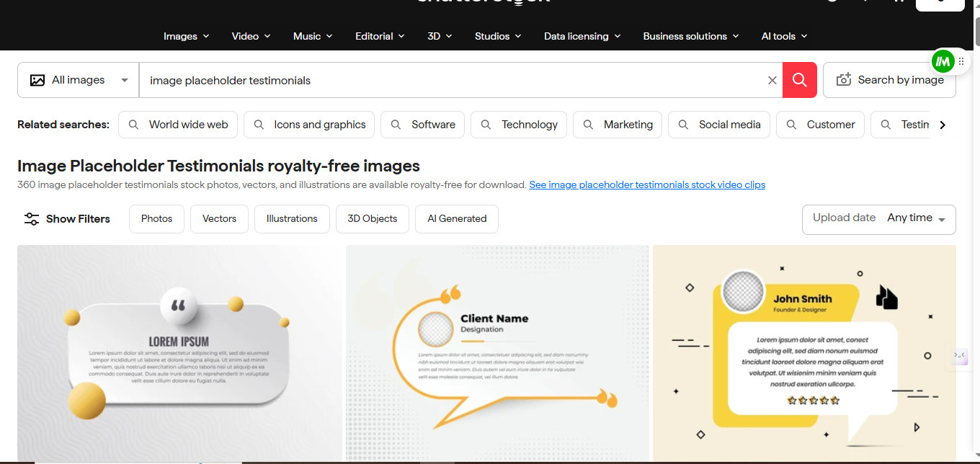Open the side panel collapse handle
The width and height of the screenshot is (980, 464).
coord(959,355)
